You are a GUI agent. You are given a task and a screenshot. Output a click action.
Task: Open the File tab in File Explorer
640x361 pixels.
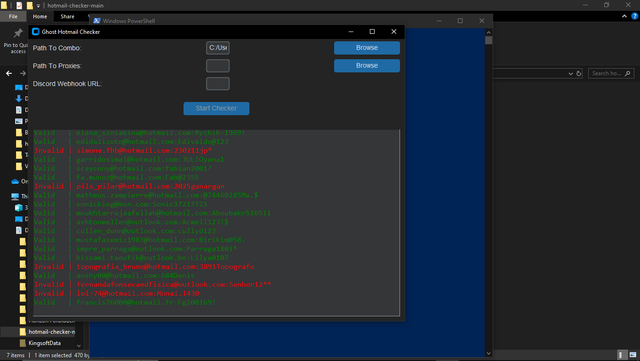[x=13, y=16]
